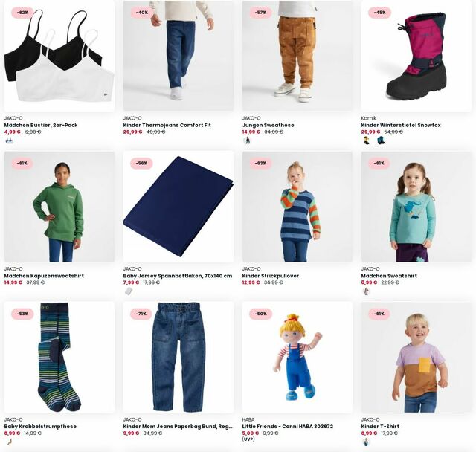
Task: Open the striped Baby Krabbelstrumpfhose image
Action: click(59, 357)
